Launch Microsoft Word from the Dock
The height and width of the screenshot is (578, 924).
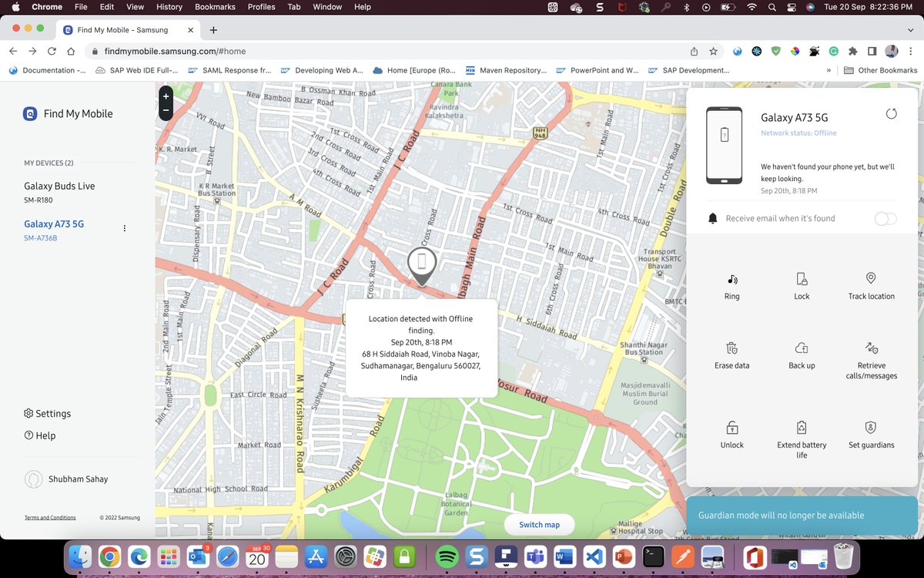pos(564,556)
